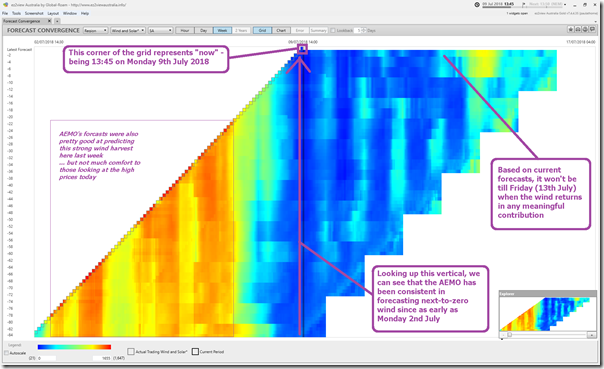The height and width of the screenshot is (369, 604).
Task: Open the Layout menu
Action: [53, 13]
